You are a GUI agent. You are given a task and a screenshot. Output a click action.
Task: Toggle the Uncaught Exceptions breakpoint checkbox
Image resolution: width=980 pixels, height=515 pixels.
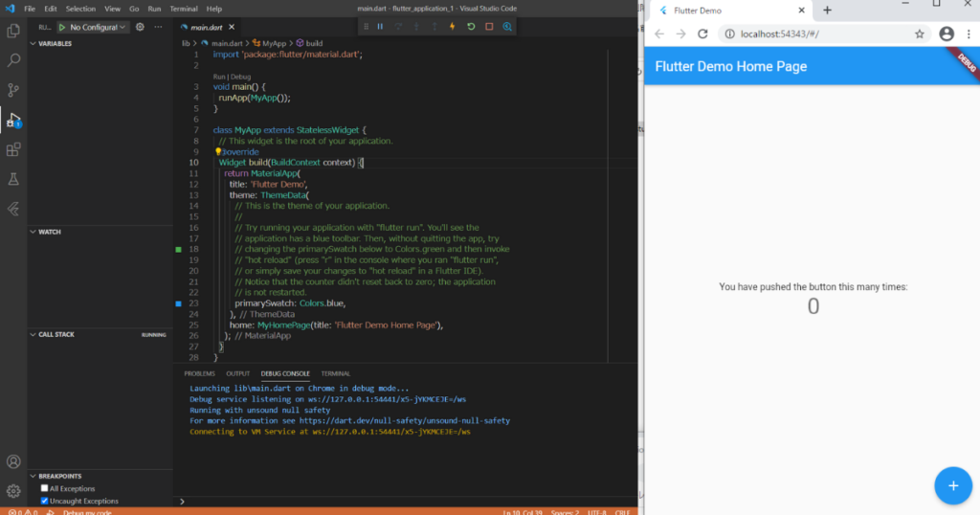click(x=44, y=501)
